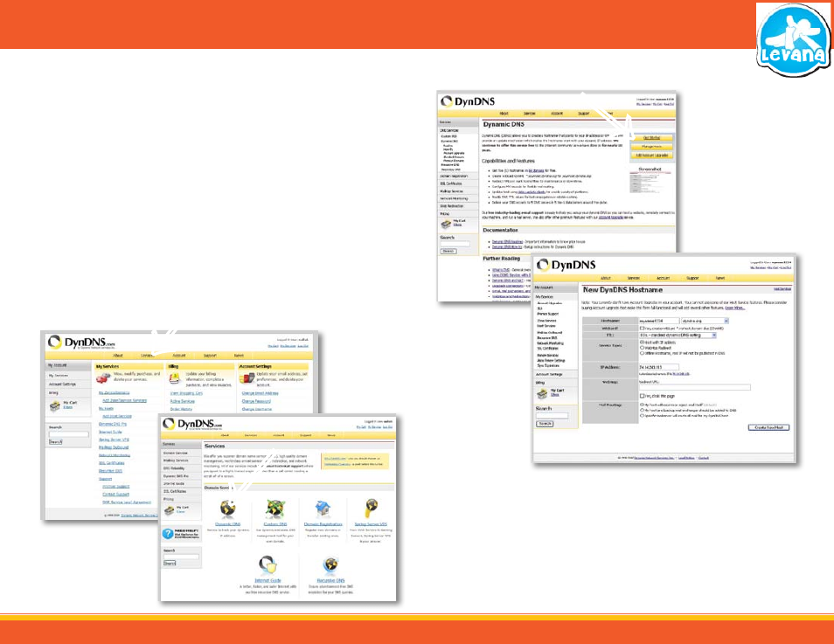
Task: Click the Custom DNS globe icon with green arrows
Action: pos(275,509)
